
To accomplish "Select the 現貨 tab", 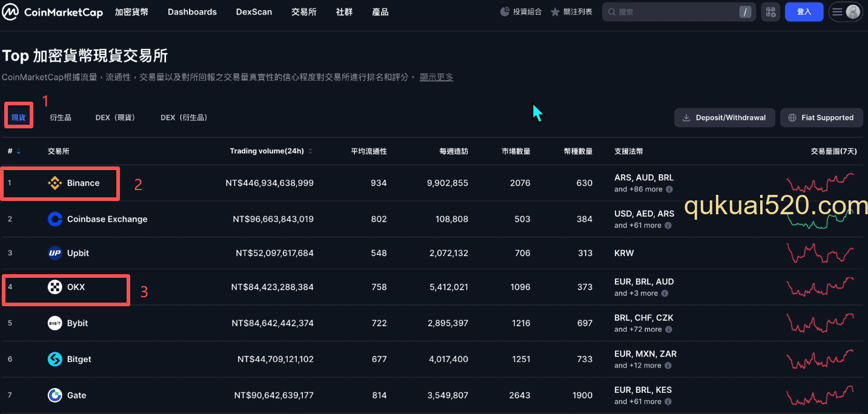I will click(19, 117).
